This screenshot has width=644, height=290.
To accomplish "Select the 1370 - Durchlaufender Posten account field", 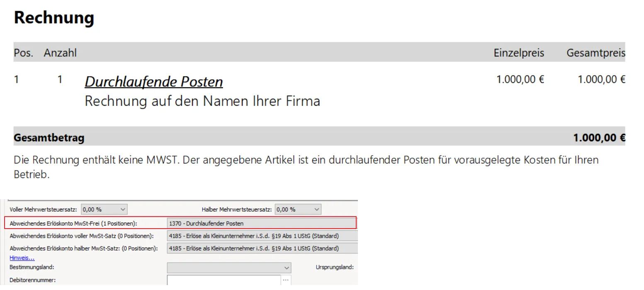I will (261, 223).
